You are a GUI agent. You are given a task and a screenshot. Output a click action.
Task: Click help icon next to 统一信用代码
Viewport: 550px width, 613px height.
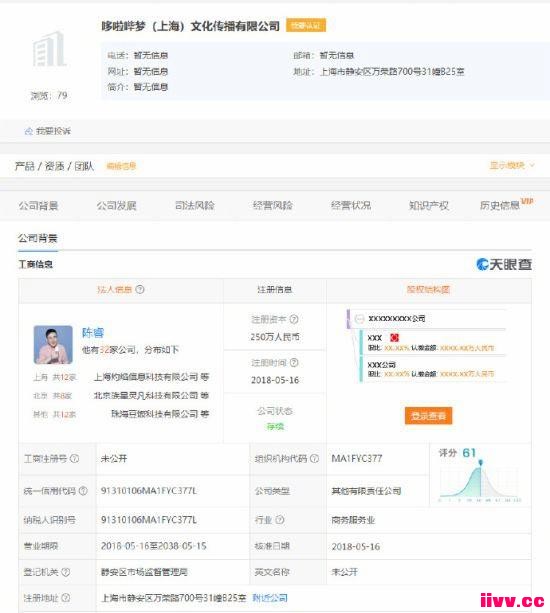83,491
